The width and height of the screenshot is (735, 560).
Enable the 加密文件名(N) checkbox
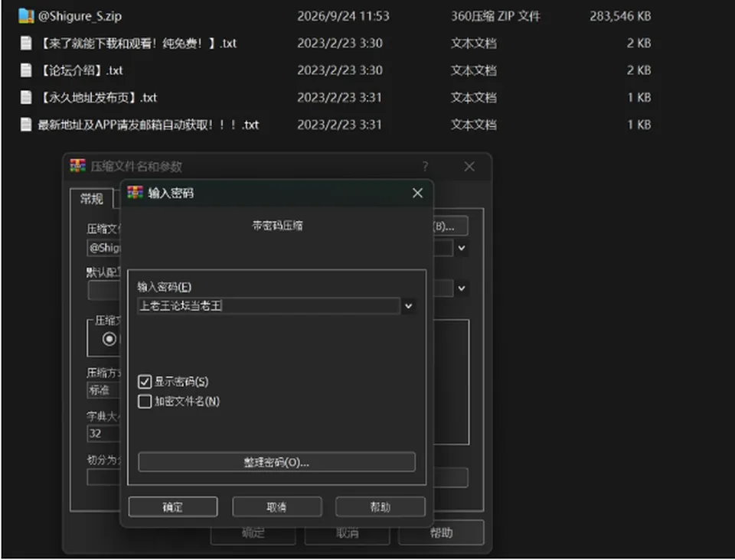pyautogui.click(x=145, y=402)
